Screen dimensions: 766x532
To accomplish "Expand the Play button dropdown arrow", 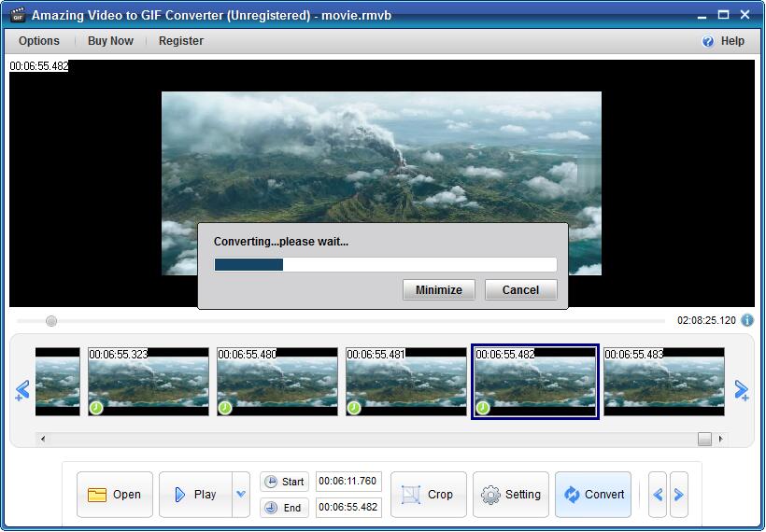I will point(241,495).
